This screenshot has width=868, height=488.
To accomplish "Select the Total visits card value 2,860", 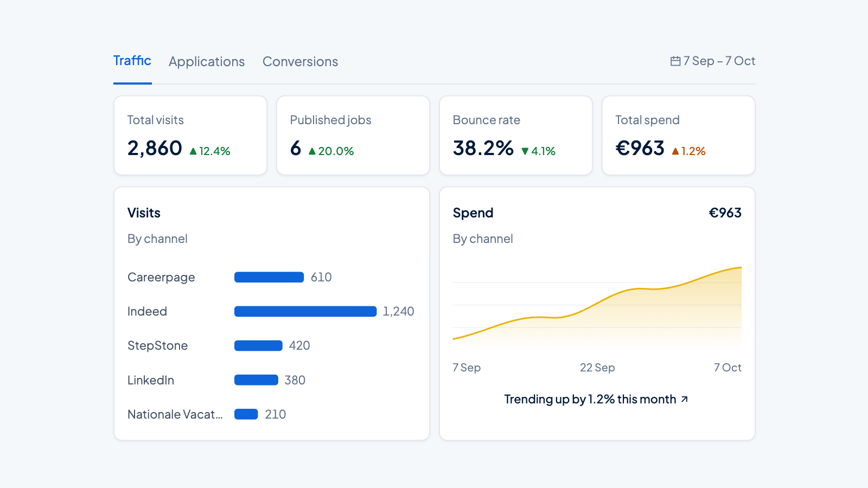I will pyautogui.click(x=155, y=148).
